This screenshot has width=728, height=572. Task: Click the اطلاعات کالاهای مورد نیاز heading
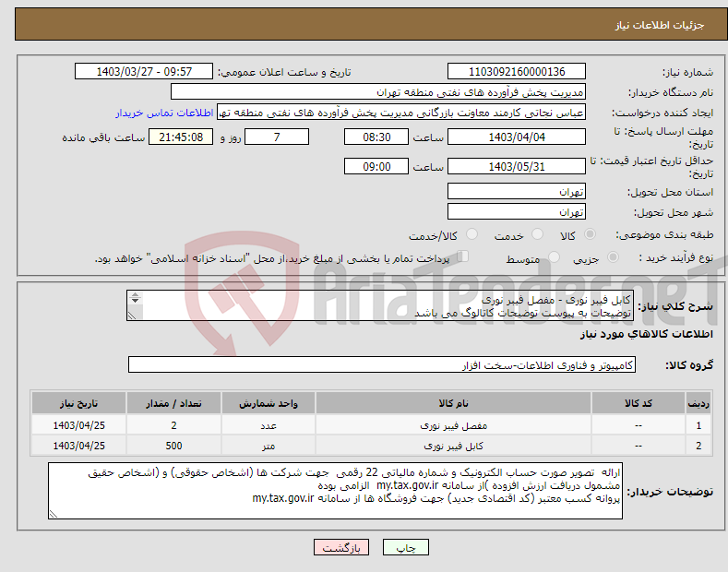pyautogui.click(x=646, y=334)
